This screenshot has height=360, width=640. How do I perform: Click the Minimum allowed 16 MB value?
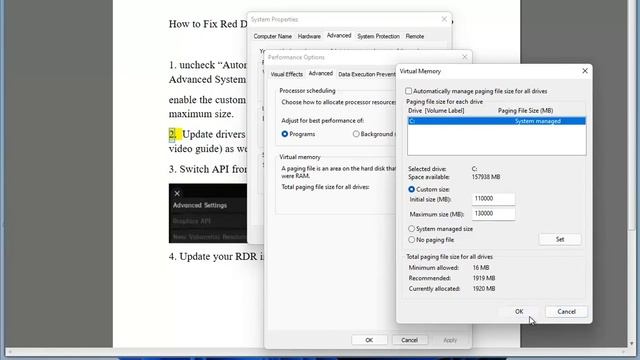(481, 268)
